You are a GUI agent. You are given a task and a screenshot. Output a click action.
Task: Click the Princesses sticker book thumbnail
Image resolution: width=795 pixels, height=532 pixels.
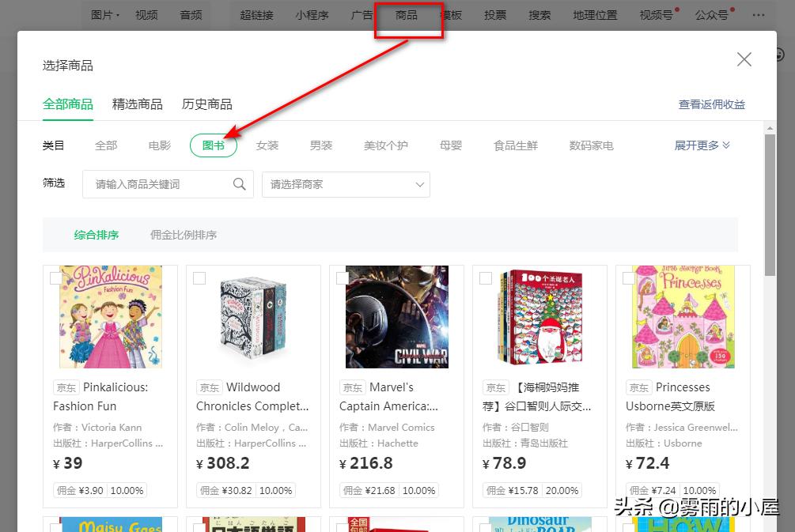click(683, 317)
